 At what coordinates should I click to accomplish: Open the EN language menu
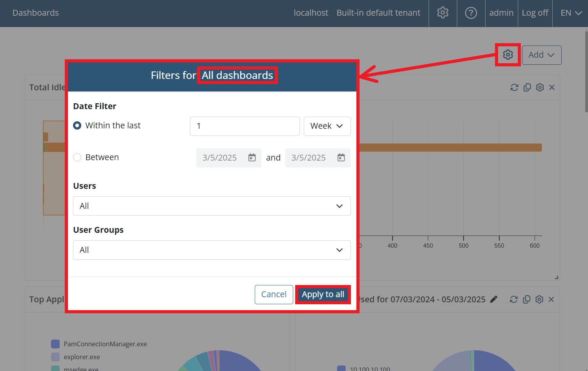click(x=570, y=13)
